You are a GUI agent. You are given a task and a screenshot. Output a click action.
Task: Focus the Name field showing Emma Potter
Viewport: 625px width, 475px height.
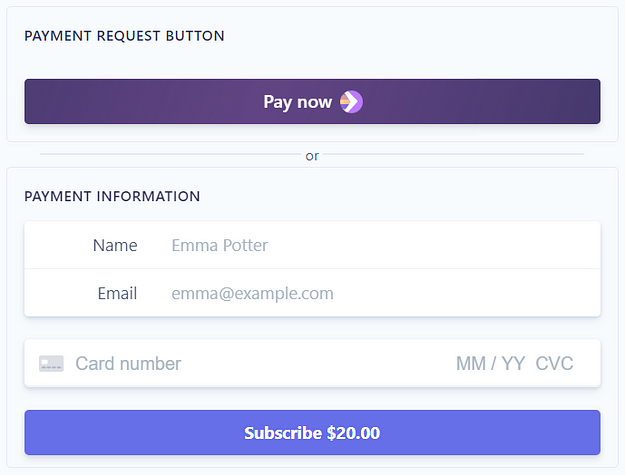[312, 245]
